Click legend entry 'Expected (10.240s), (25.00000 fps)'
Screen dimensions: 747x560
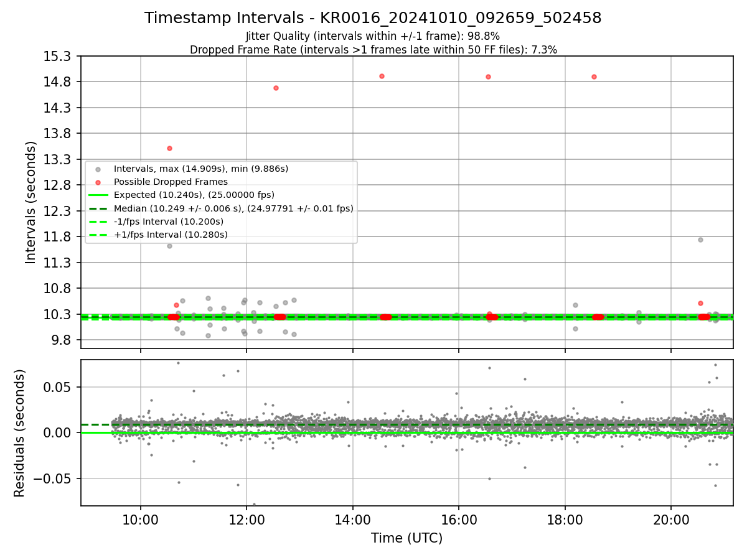[x=194, y=195]
